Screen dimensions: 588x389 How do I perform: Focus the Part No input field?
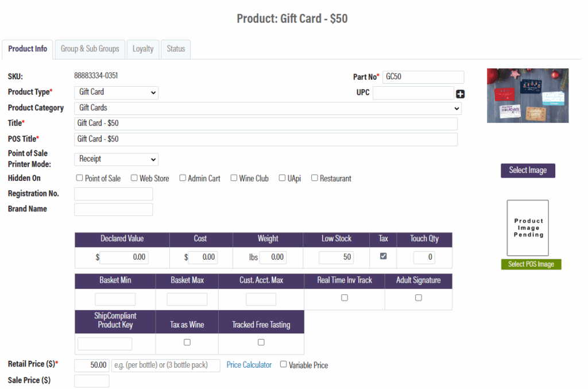point(423,77)
